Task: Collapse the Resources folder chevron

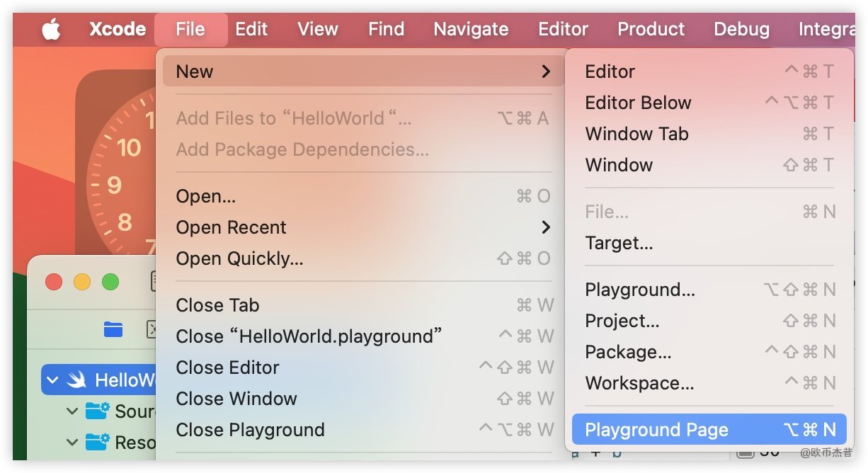Action: (x=72, y=443)
